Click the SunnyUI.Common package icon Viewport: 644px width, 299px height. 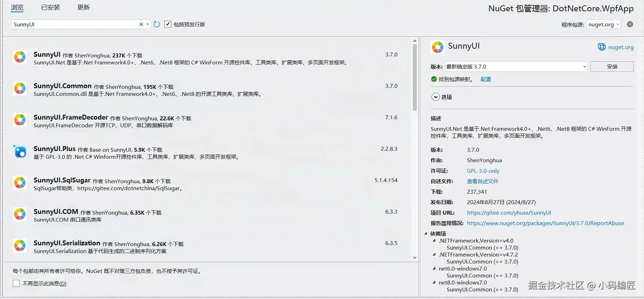[20, 88]
